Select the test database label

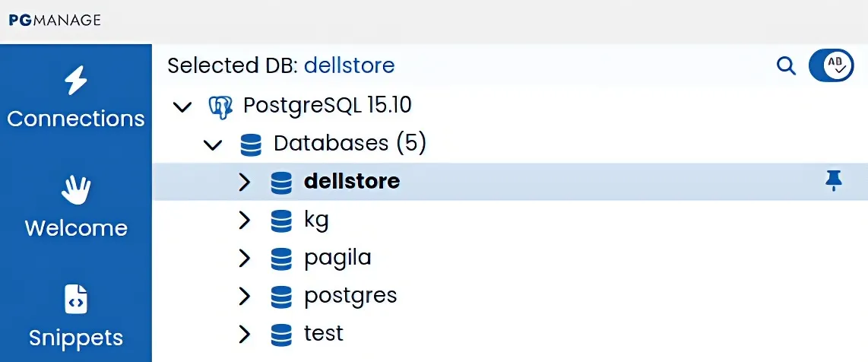(x=324, y=333)
